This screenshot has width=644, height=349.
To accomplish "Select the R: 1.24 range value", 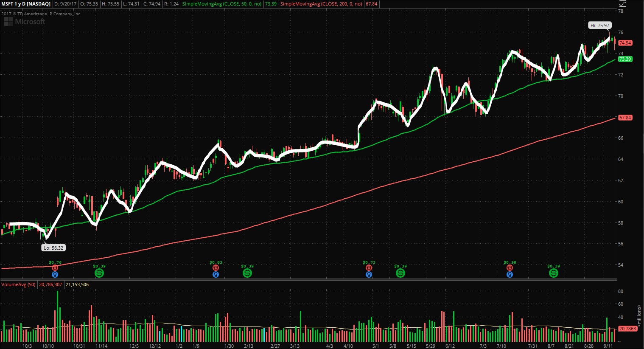I will pos(171,4).
